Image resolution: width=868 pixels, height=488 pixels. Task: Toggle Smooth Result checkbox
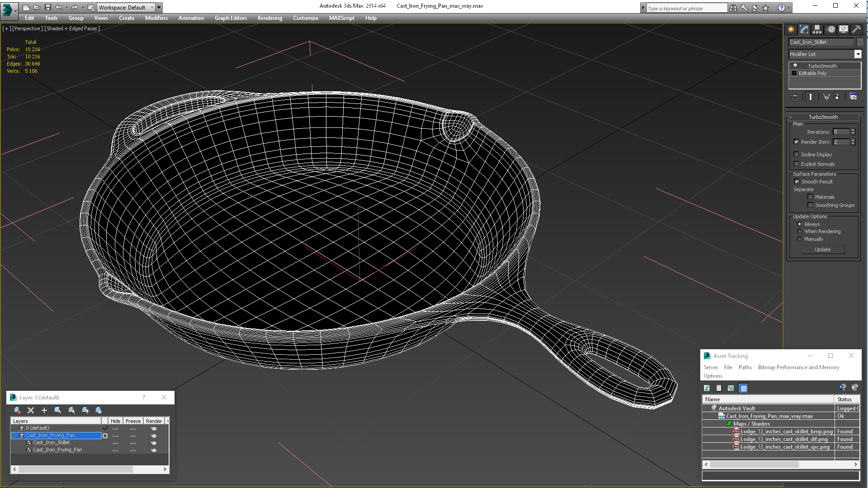click(797, 182)
